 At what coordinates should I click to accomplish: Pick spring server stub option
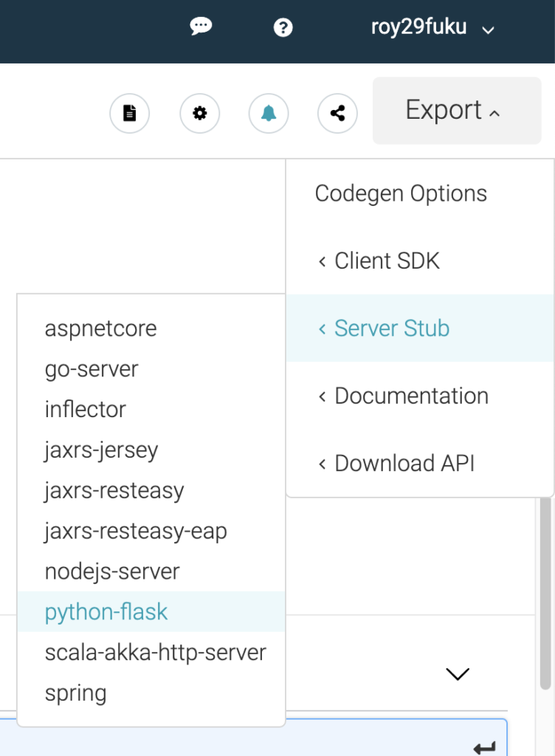(151, 693)
